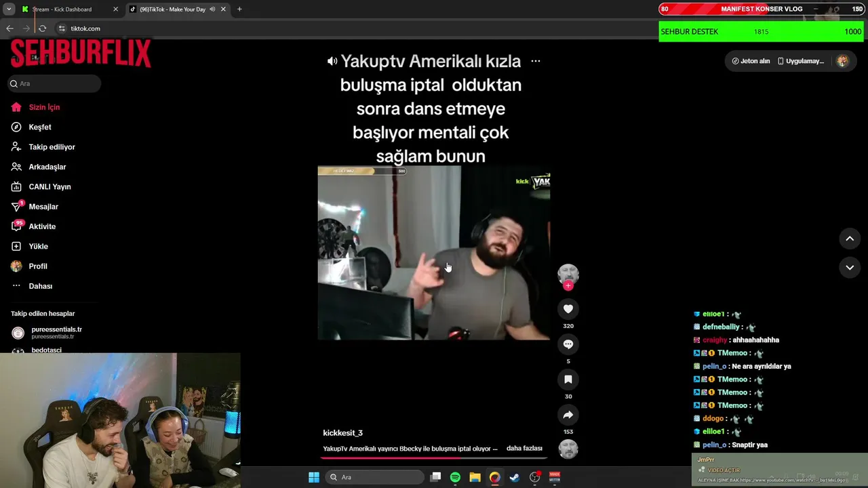
Task: Select the TikTok - Make Your Day tab
Action: click(x=172, y=9)
